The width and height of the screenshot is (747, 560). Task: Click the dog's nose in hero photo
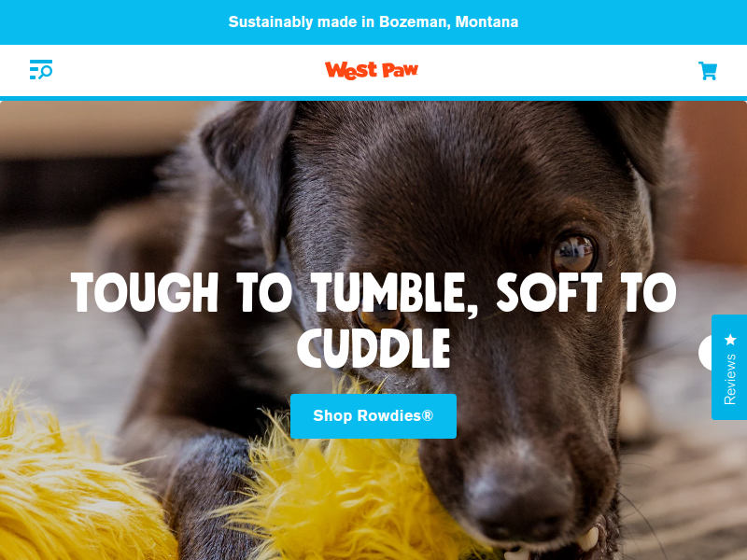coord(517,496)
